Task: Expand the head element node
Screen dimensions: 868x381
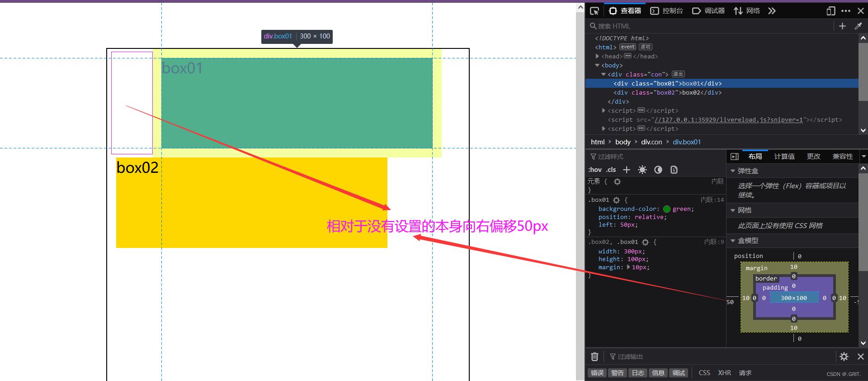Action: tap(598, 56)
